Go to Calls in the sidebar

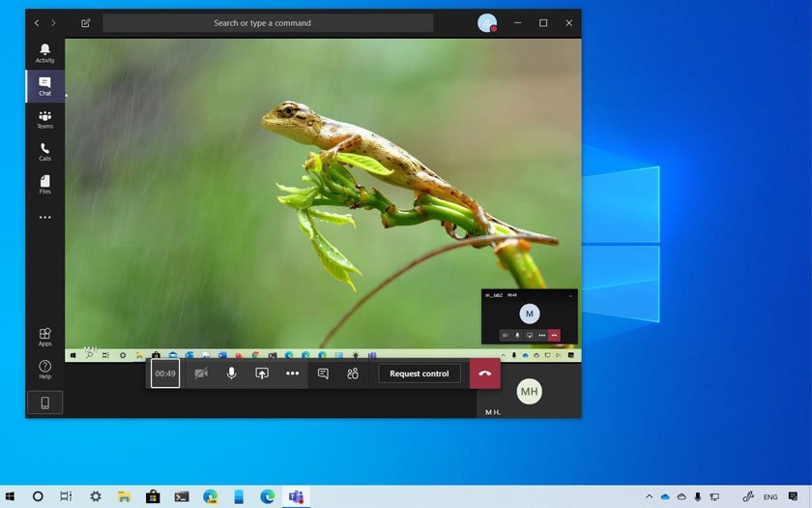coord(44,152)
